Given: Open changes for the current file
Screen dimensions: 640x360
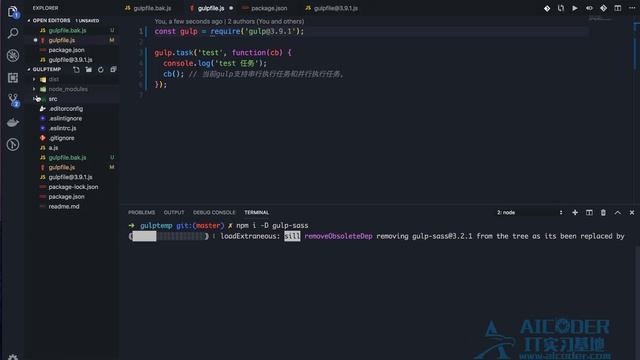Looking at the screenshot, I should tap(561, 8).
